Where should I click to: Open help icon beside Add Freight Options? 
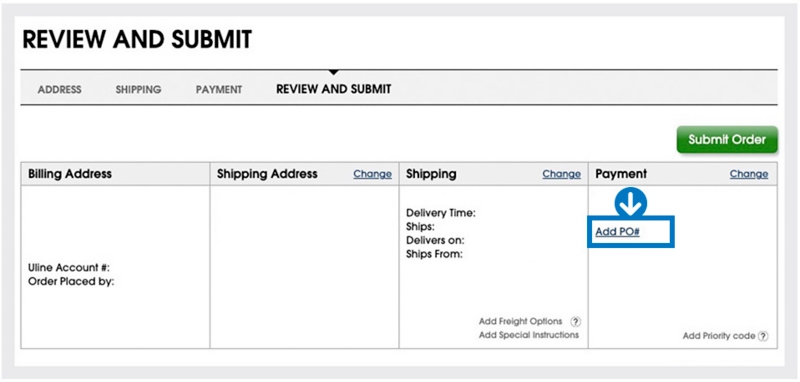pyautogui.click(x=576, y=322)
